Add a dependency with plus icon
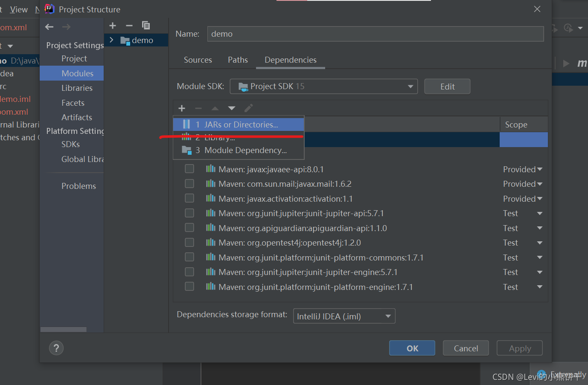Viewport: 588px width, 385px height. pos(182,108)
